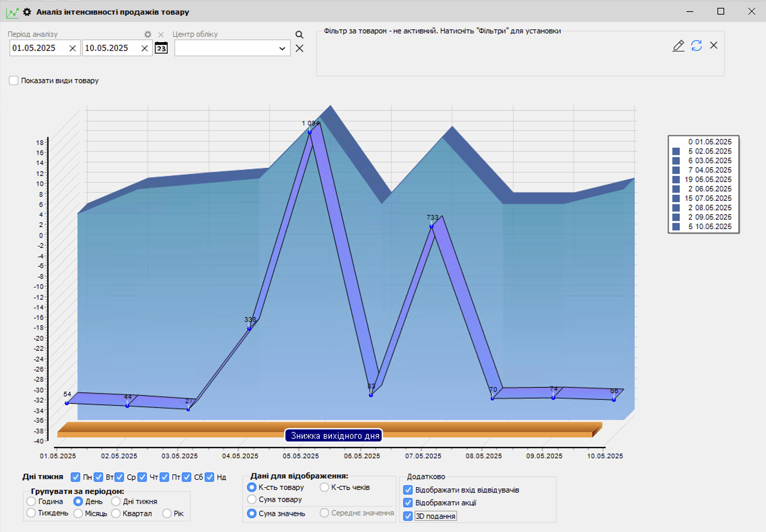
Task: Enable Показати види товару checkbox
Action: (13, 81)
